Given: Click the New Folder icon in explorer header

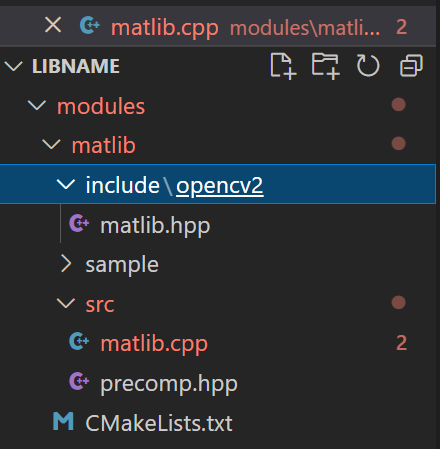Looking at the screenshot, I should point(326,66).
